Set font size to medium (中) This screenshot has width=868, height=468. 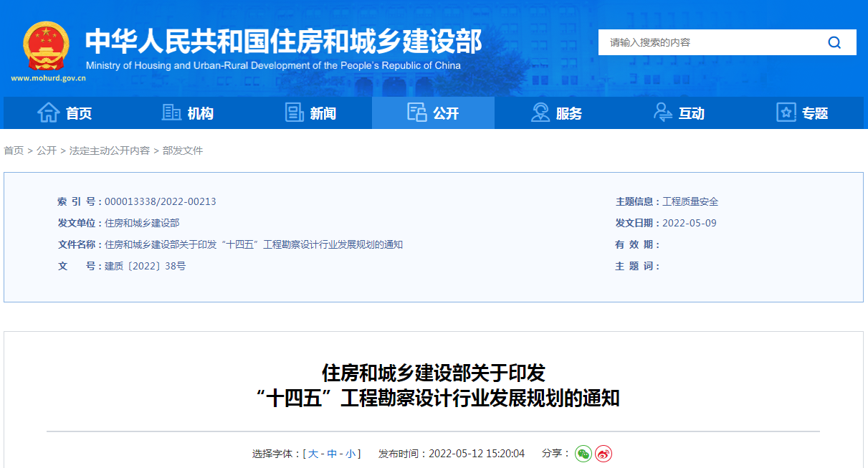click(x=332, y=454)
